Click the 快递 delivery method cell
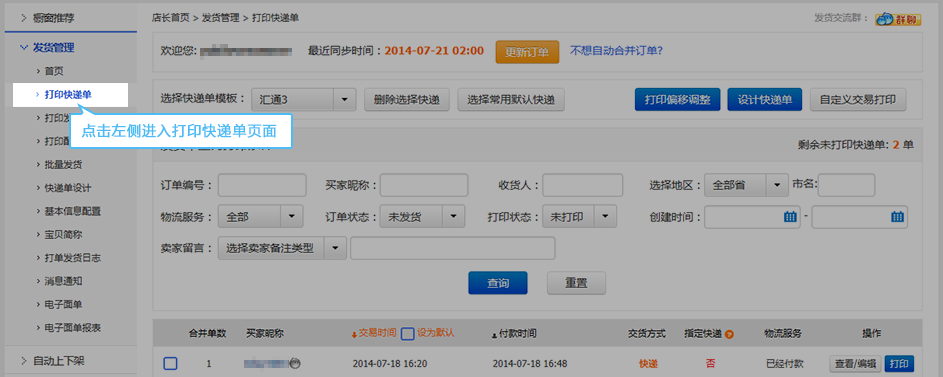943x377 pixels. pyautogui.click(x=648, y=364)
